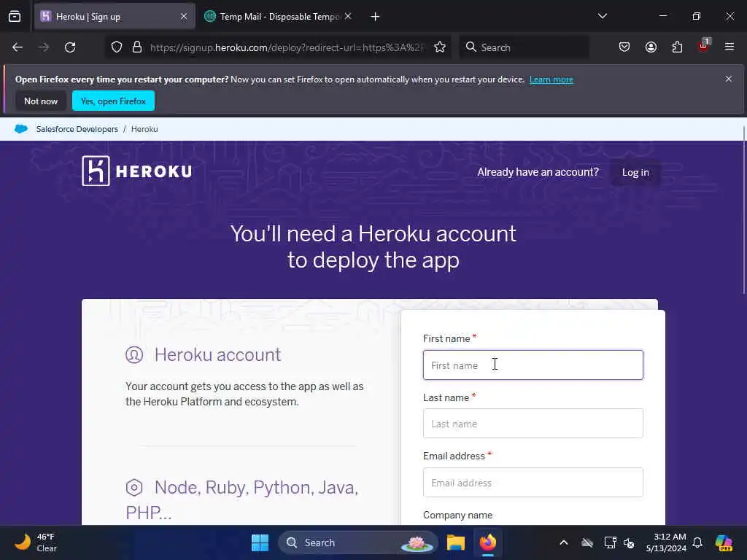Screen dimensions: 747x560
Task: Focus the Email address field
Action: click(533, 483)
